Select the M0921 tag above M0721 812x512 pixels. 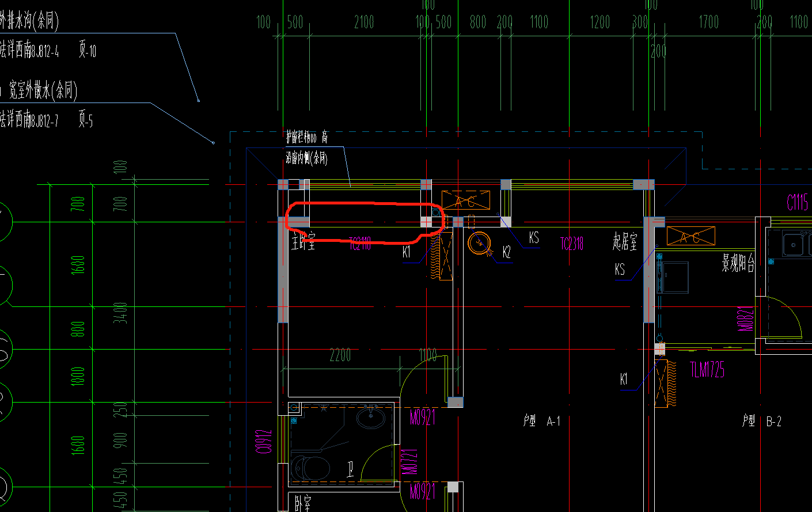(x=422, y=417)
